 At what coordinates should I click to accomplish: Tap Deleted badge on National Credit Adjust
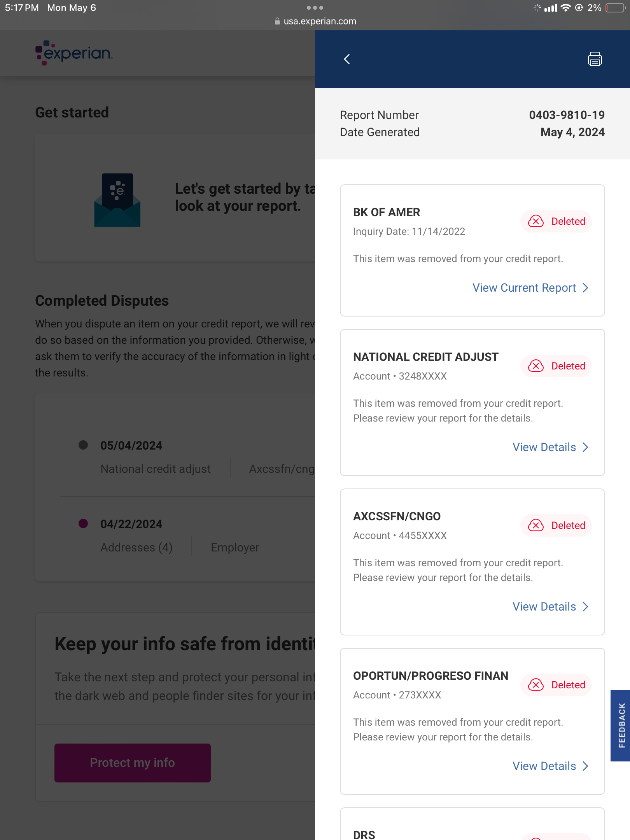coord(556,366)
